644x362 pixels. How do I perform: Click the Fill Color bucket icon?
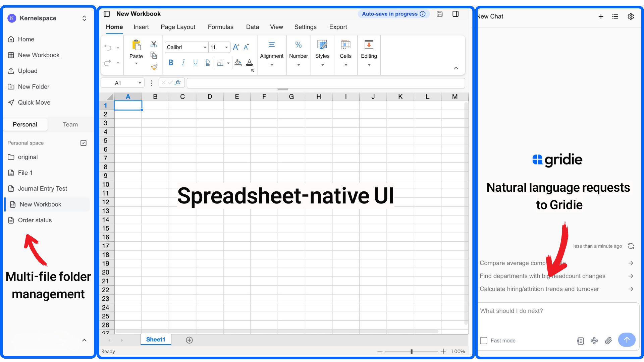tap(238, 63)
